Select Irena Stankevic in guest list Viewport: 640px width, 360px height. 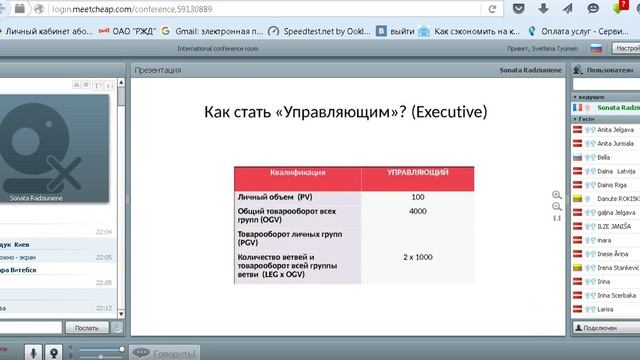point(606,268)
